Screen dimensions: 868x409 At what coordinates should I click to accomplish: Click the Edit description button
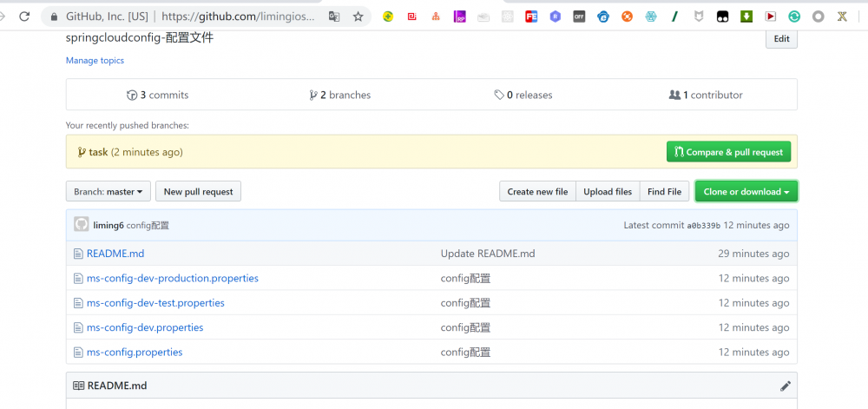point(781,39)
